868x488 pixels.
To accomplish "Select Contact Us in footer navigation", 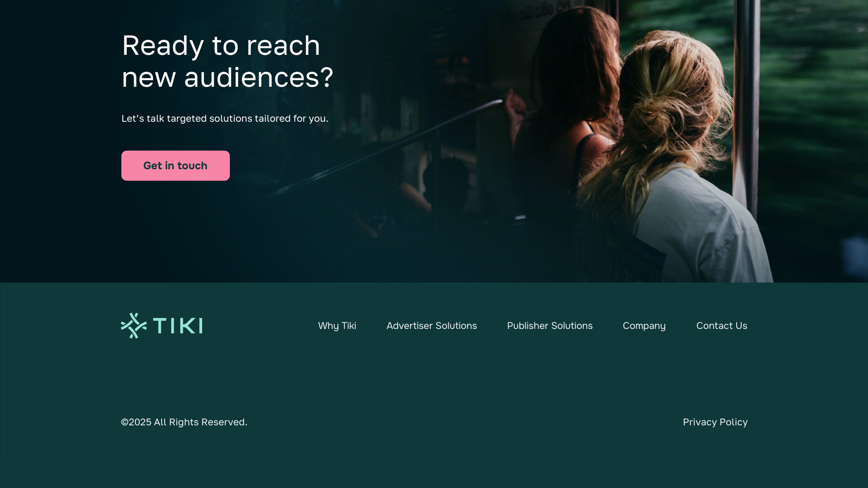I will (722, 326).
